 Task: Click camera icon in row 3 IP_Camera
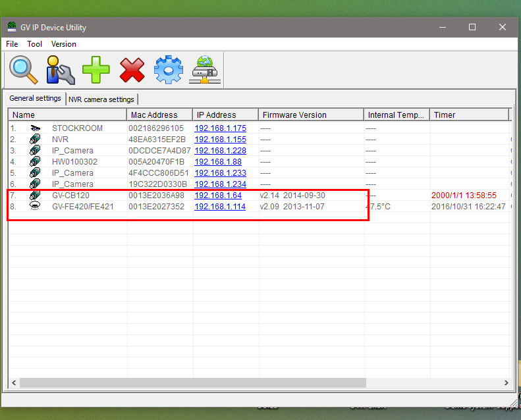[x=35, y=150]
